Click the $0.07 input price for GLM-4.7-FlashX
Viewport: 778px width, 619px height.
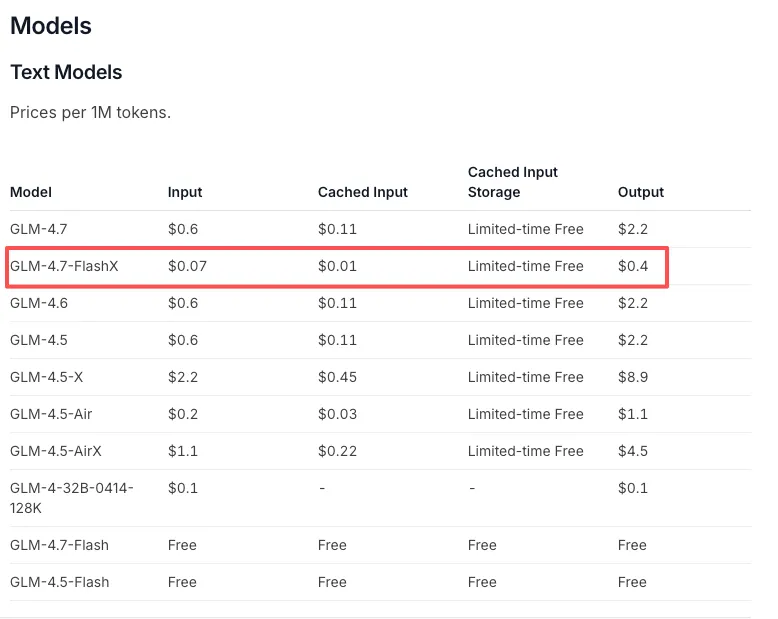tap(187, 266)
